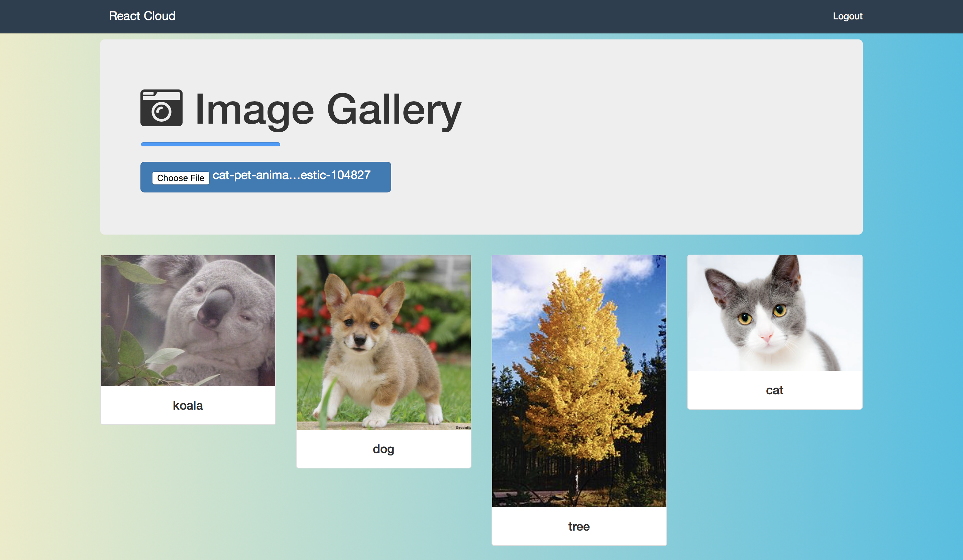Click empty area of dark navigation bar
The image size is (963, 560).
[497, 16]
